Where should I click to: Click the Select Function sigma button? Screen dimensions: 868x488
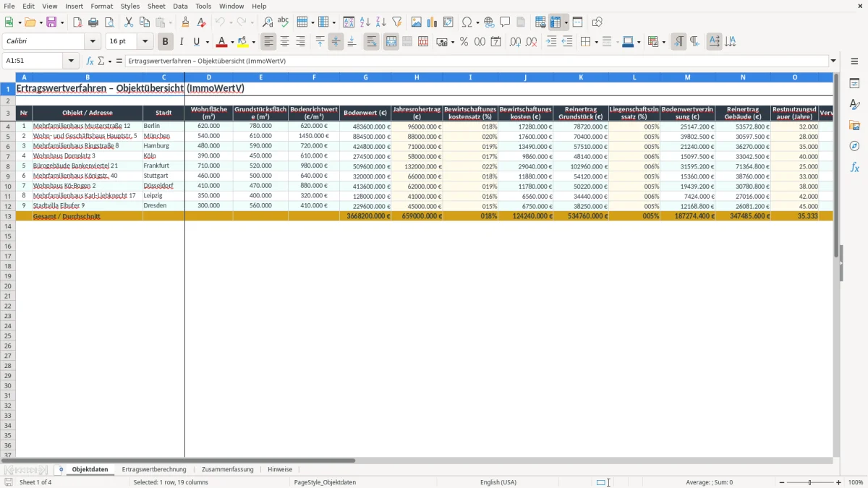(x=101, y=61)
